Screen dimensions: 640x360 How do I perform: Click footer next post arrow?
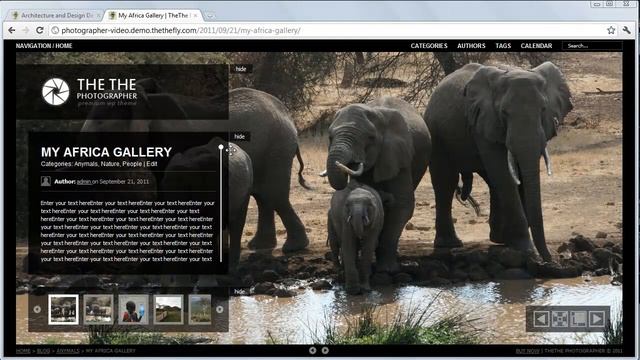[x=325, y=350]
